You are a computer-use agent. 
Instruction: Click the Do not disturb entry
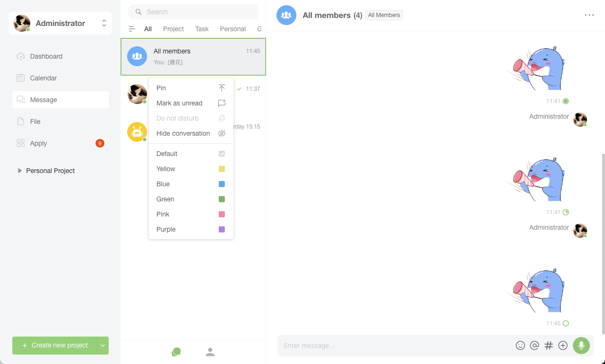point(191,118)
